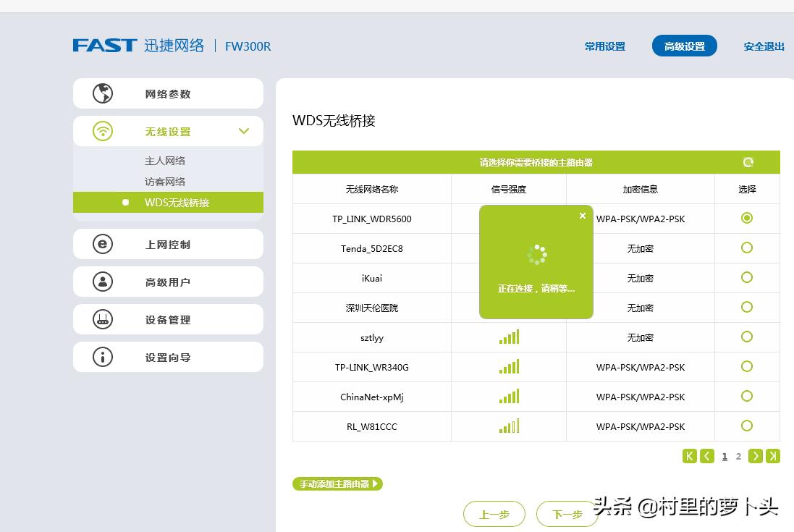Viewport: 794px width, 532px height.
Task: Open the 高级用户 user icon
Action: [103, 282]
